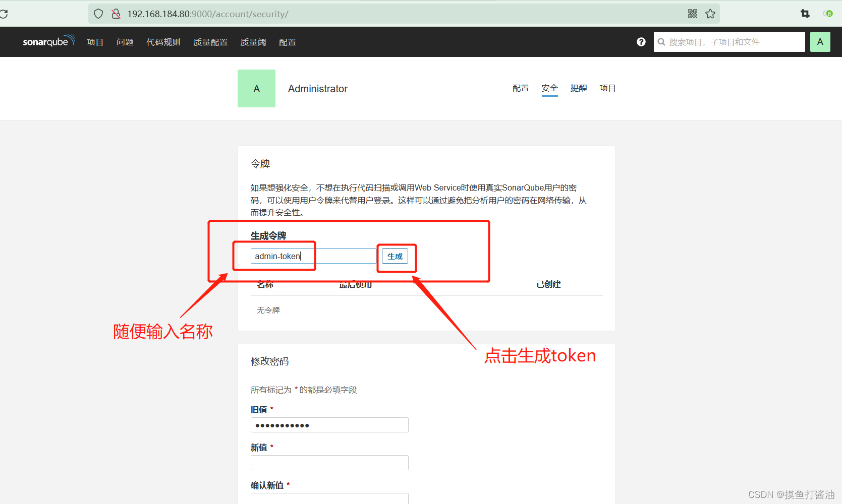The width and height of the screenshot is (842, 504).
Task: Click the token name field with admin-token
Action: point(313,256)
